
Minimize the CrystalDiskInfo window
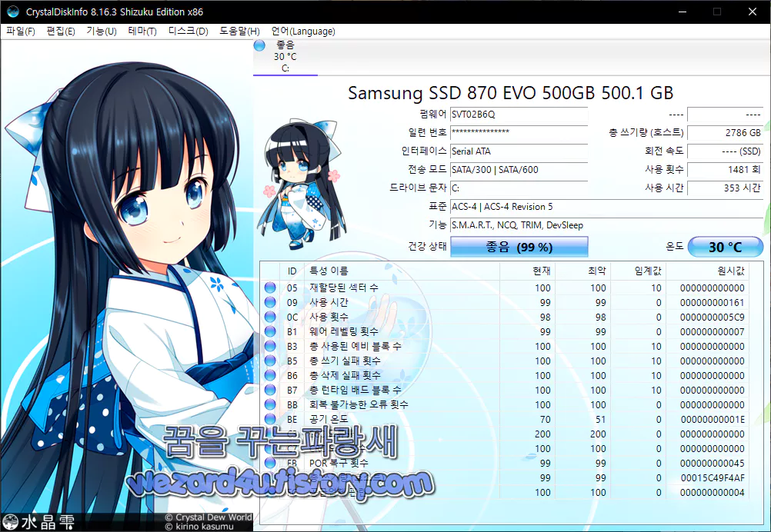coord(682,12)
